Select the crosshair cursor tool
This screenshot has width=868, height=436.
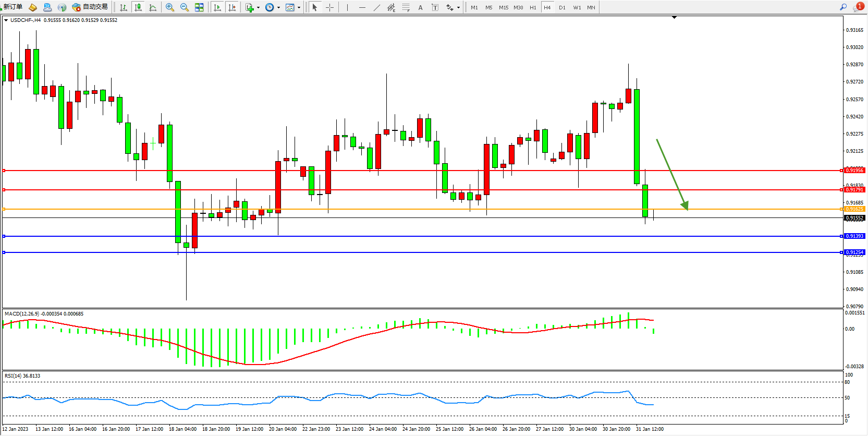coord(329,7)
